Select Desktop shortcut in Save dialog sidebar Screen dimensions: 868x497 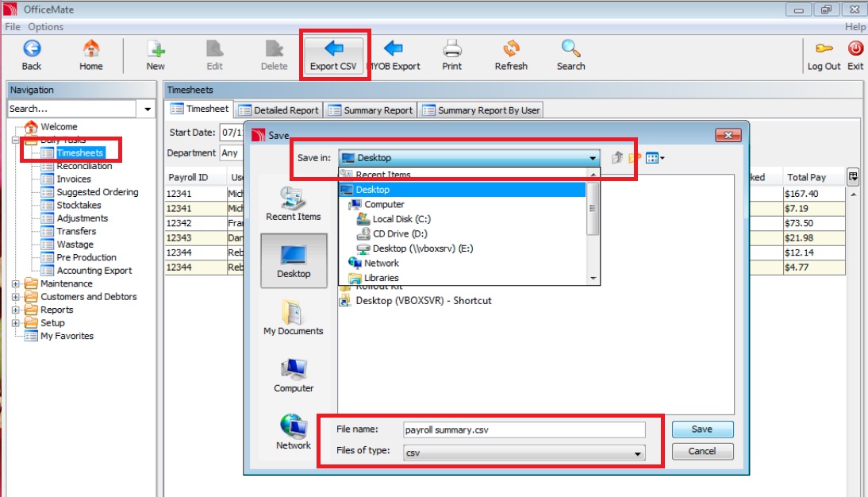[294, 260]
